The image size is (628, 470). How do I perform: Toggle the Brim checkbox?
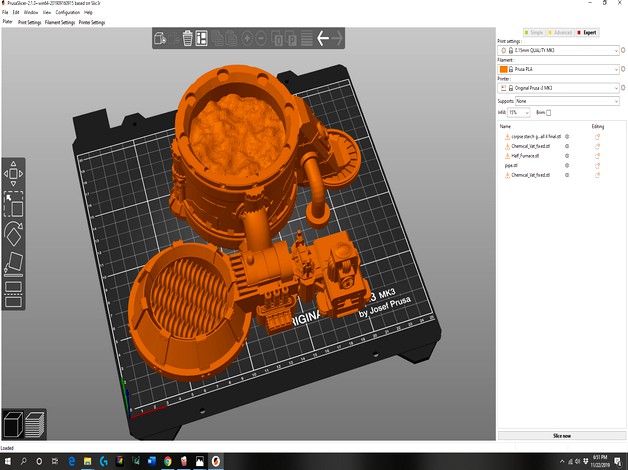point(549,113)
